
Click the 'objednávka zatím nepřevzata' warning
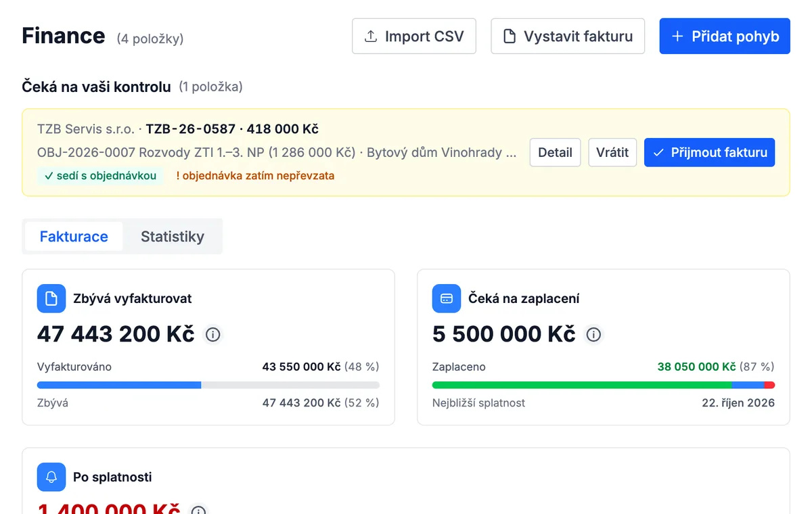pos(255,176)
